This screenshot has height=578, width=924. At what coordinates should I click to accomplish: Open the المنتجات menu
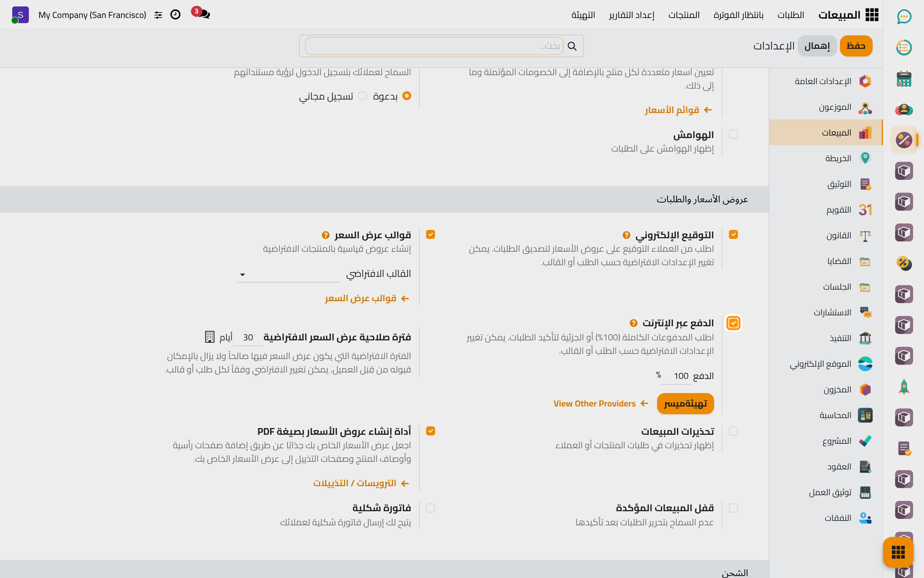(684, 15)
